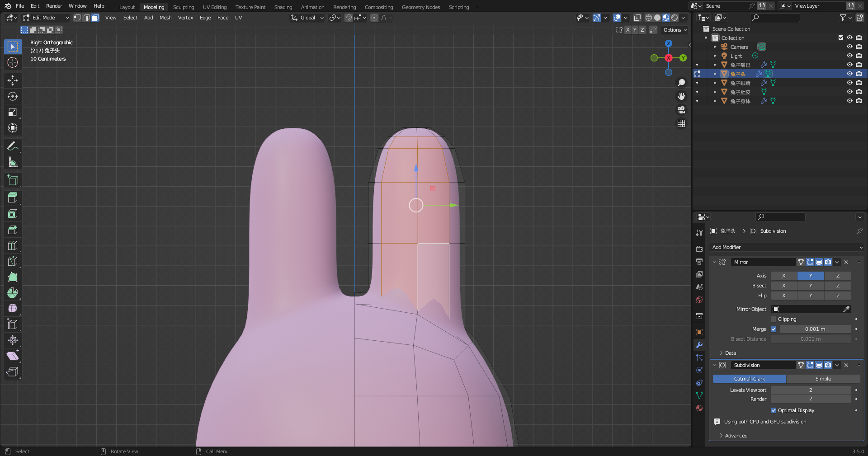Image resolution: width=868 pixels, height=456 pixels.
Task: Open the Mesh menu in viewport header
Action: pyautogui.click(x=165, y=18)
